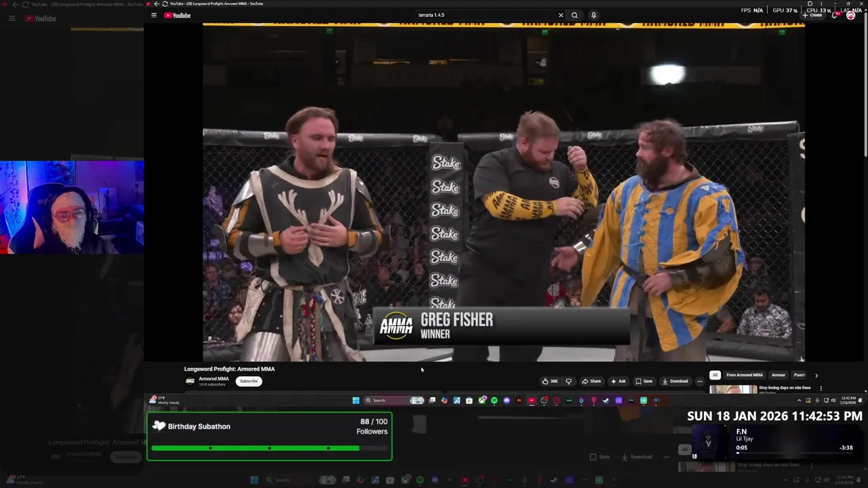Open the YouTube notifications bell

point(835,15)
